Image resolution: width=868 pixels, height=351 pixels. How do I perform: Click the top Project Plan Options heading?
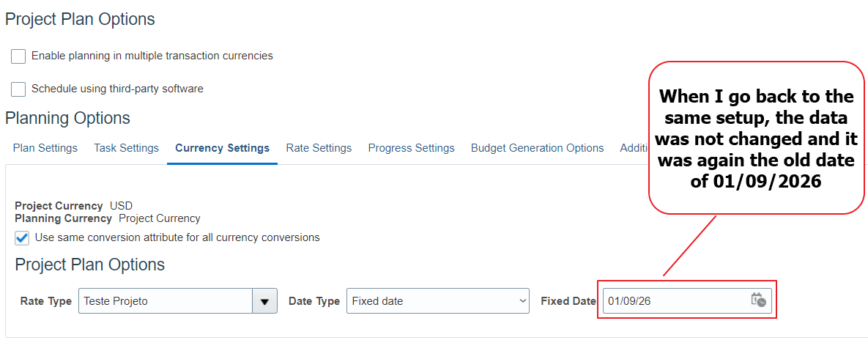(80, 19)
